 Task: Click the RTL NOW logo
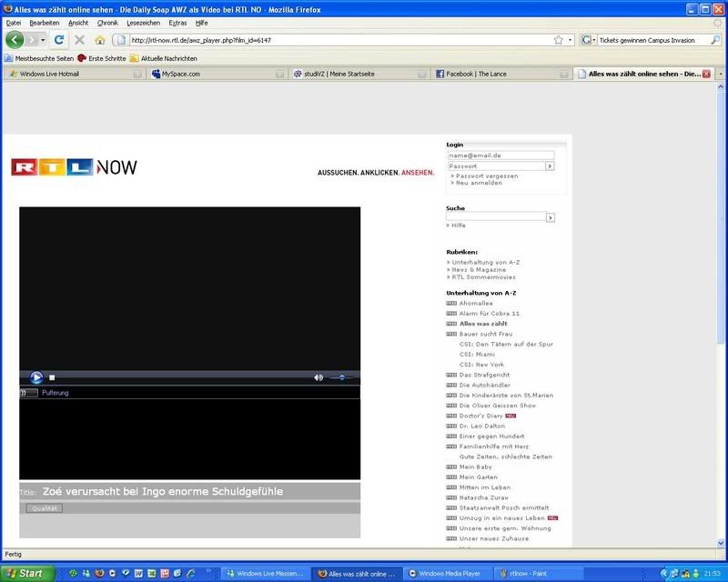(75, 167)
